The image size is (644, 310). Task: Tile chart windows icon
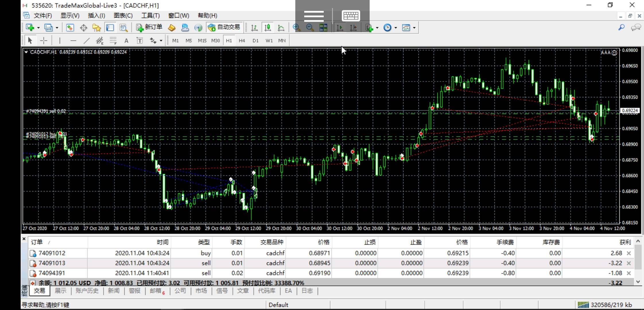point(323,28)
